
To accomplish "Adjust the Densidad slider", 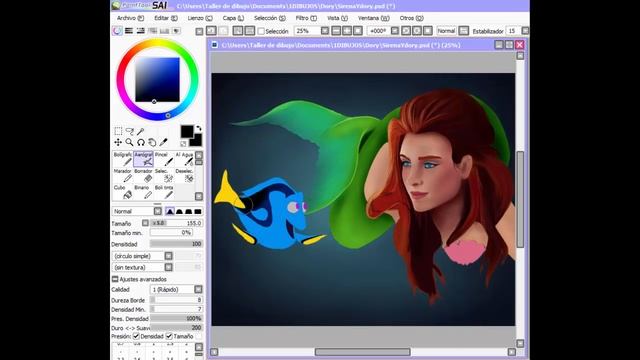I will tap(176, 244).
